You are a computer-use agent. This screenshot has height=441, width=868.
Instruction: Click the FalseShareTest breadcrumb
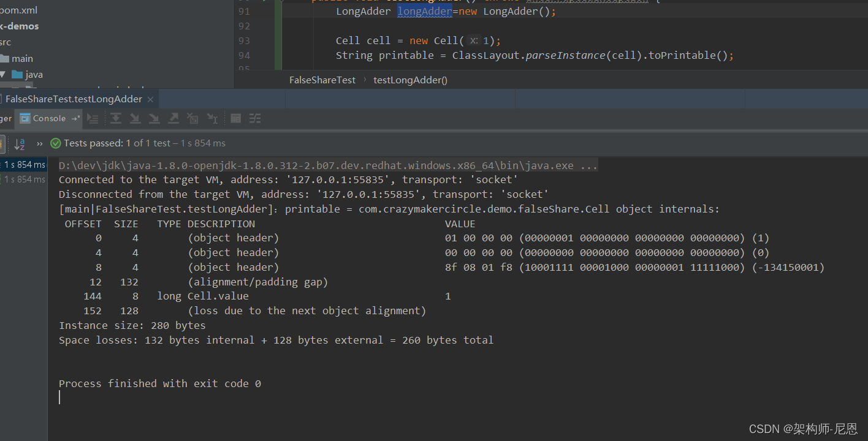[x=322, y=80]
